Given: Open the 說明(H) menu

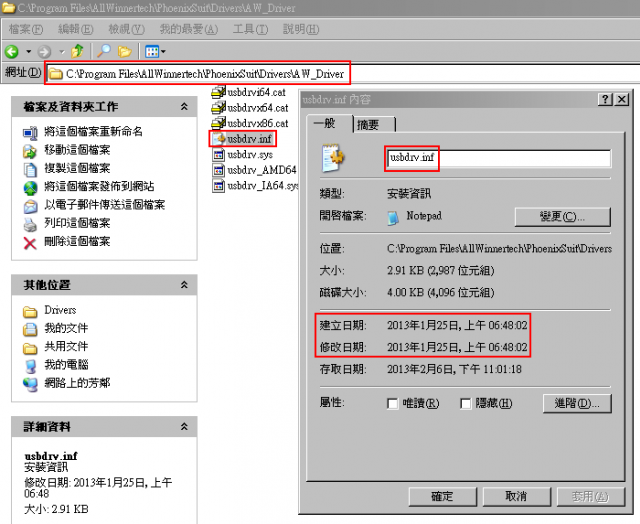Looking at the screenshot, I should coord(301,29).
